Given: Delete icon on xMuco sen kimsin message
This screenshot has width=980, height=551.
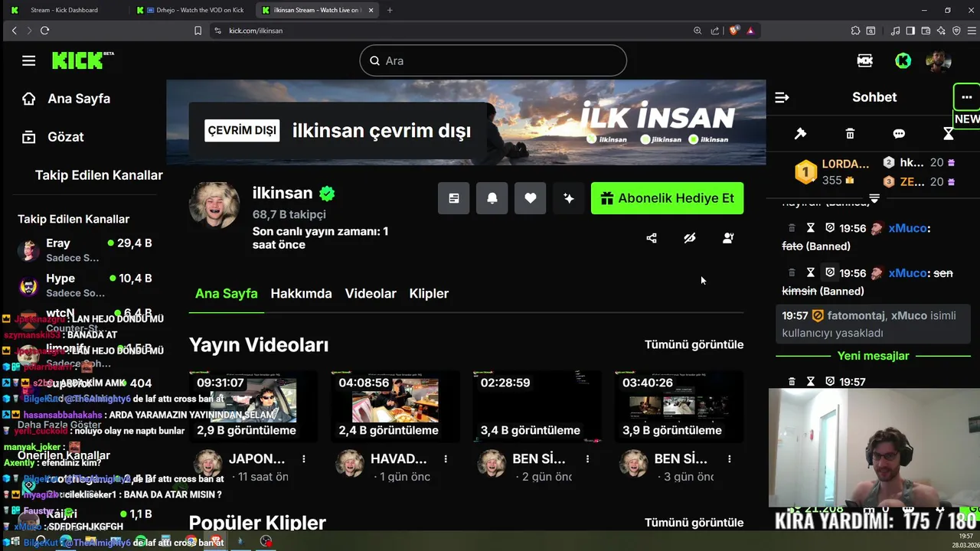Looking at the screenshot, I should pos(792,272).
